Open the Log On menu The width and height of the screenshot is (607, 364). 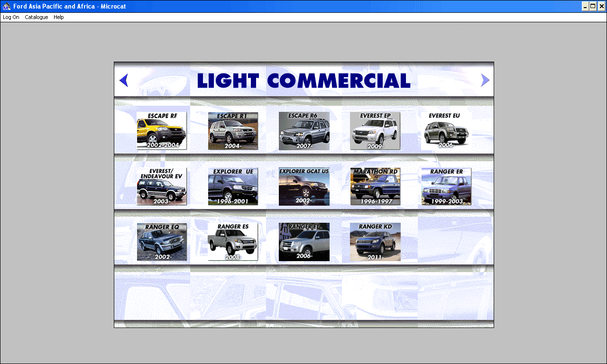point(10,17)
